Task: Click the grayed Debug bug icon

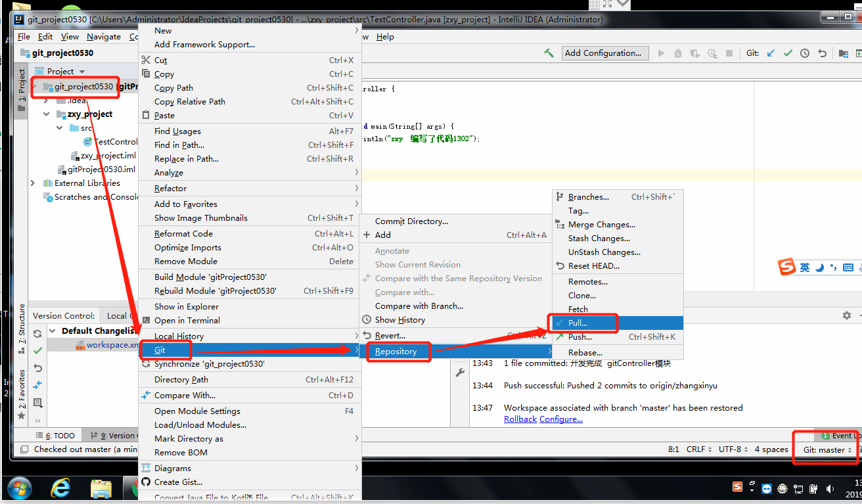Action: [x=678, y=53]
